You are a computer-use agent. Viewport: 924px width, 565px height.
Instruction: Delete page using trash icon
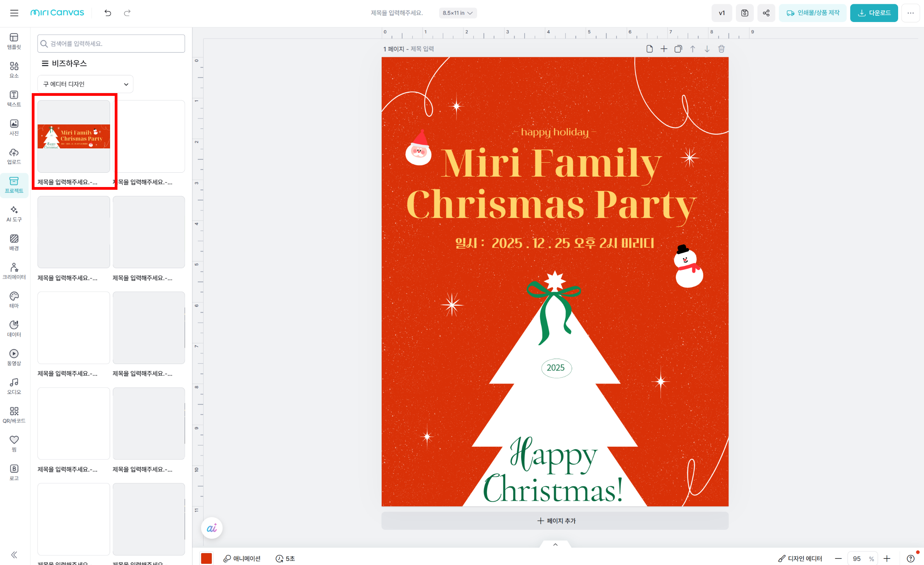click(721, 49)
